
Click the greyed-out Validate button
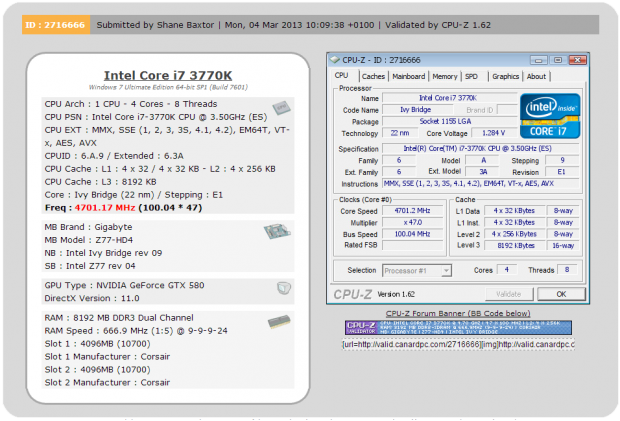pos(509,294)
